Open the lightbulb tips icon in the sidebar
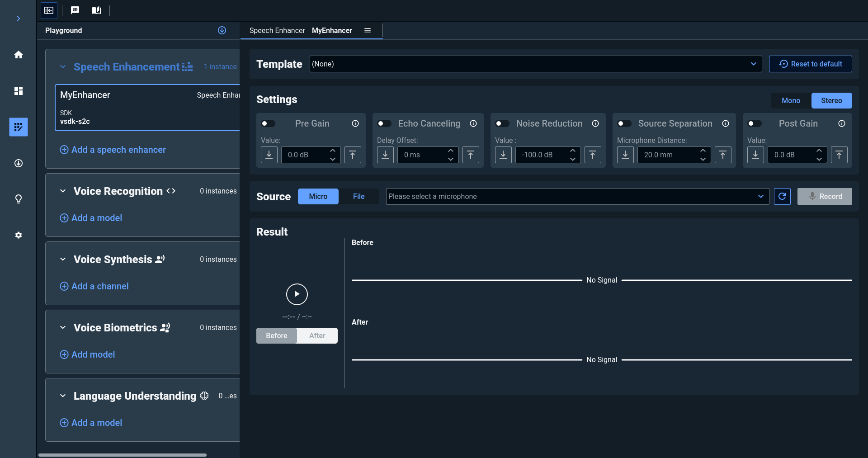Image resolution: width=868 pixels, height=458 pixels. 19,199
